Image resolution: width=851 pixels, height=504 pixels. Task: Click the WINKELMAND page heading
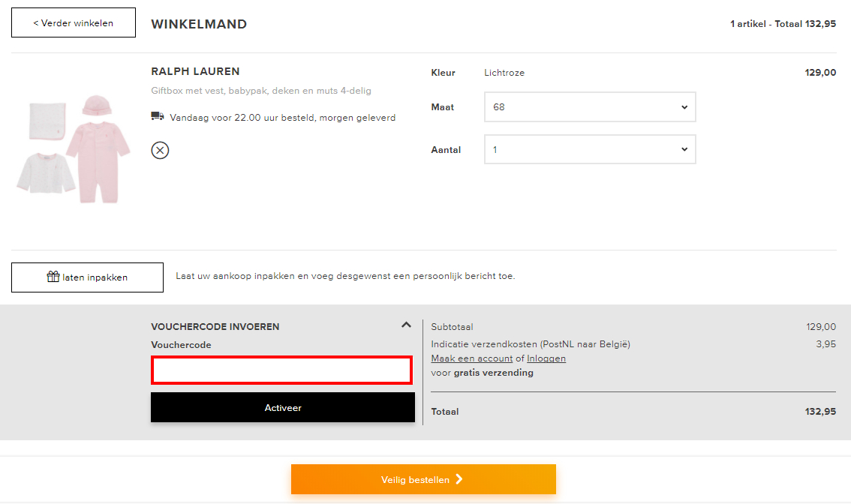tap(199, 24)
